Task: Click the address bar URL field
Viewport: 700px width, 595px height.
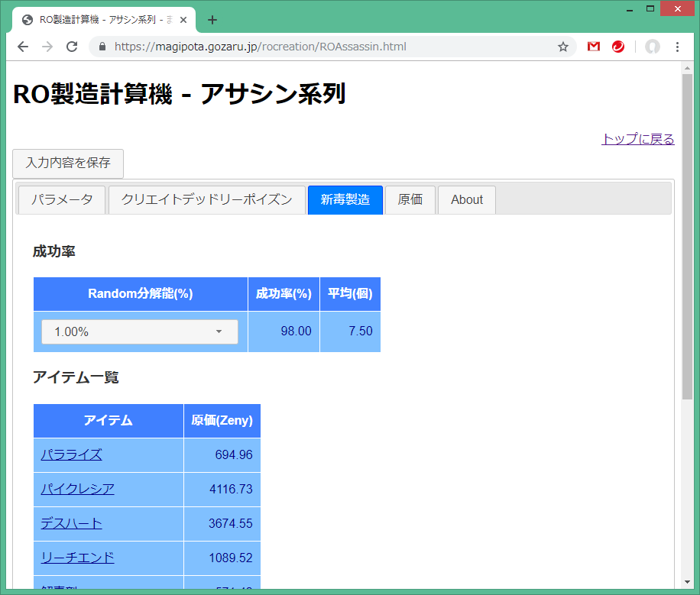Action: coord(329,47)
